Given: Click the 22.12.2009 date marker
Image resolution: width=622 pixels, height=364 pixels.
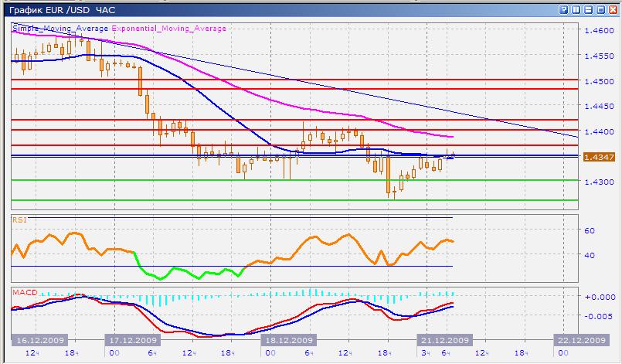Looking at the screenshot, I should (582, 340).
